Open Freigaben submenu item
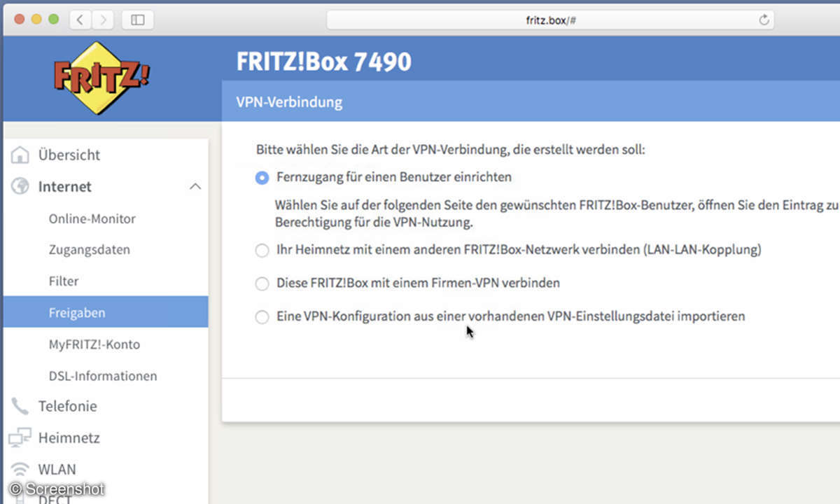The height and width of the screenshot is (504, 840). click(106, 312)
